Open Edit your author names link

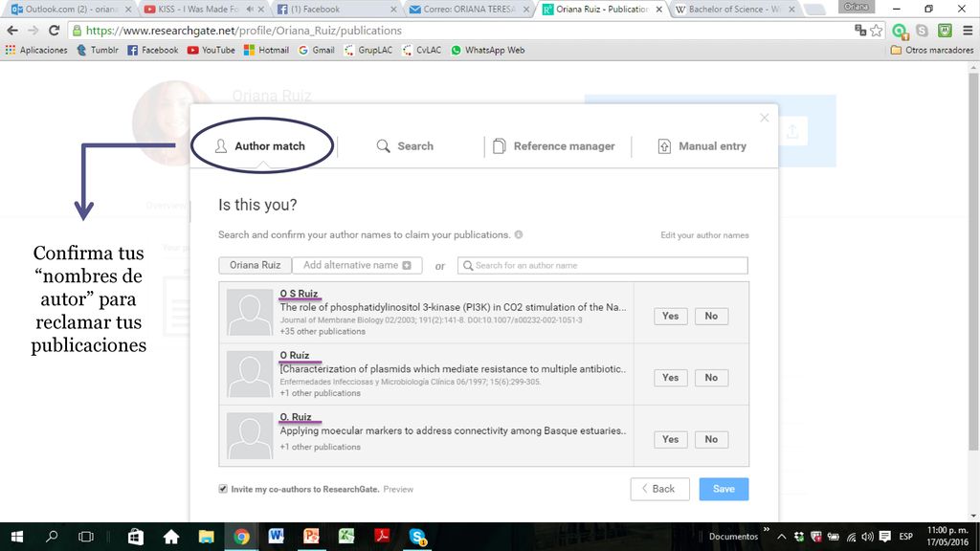[x=704, y=235]
